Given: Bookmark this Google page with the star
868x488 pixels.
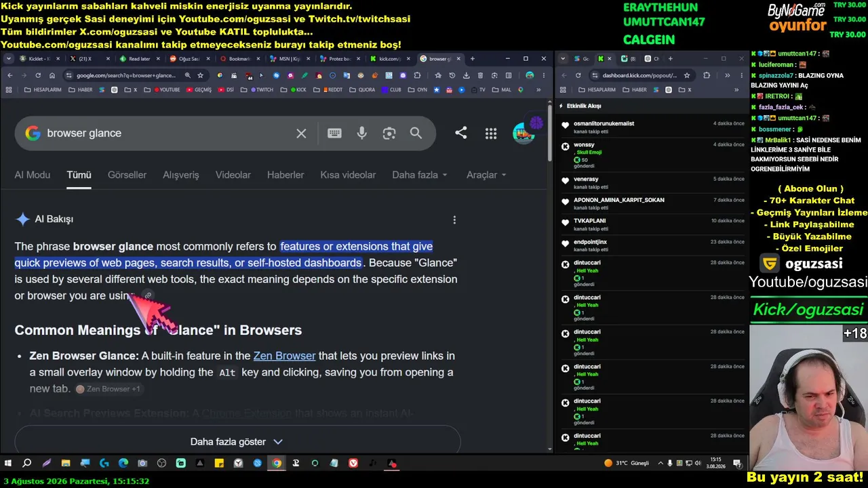Looking at the screenshot, I should point(200,75).
